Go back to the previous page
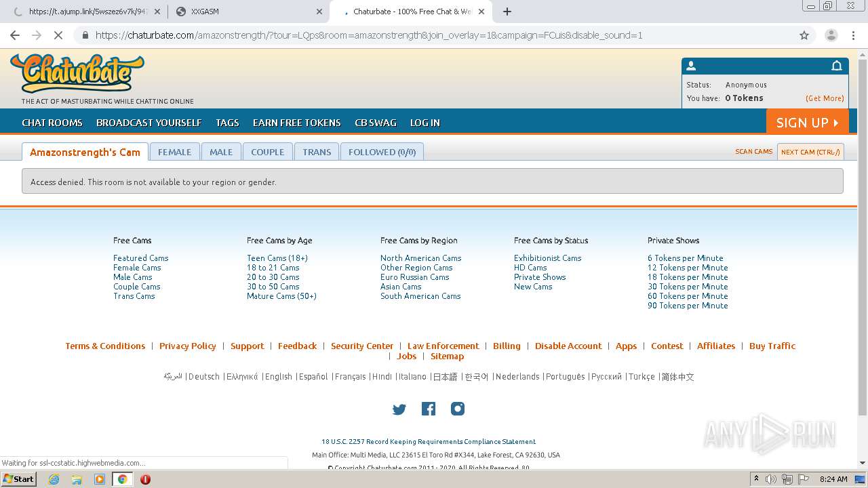 (15, 35)
